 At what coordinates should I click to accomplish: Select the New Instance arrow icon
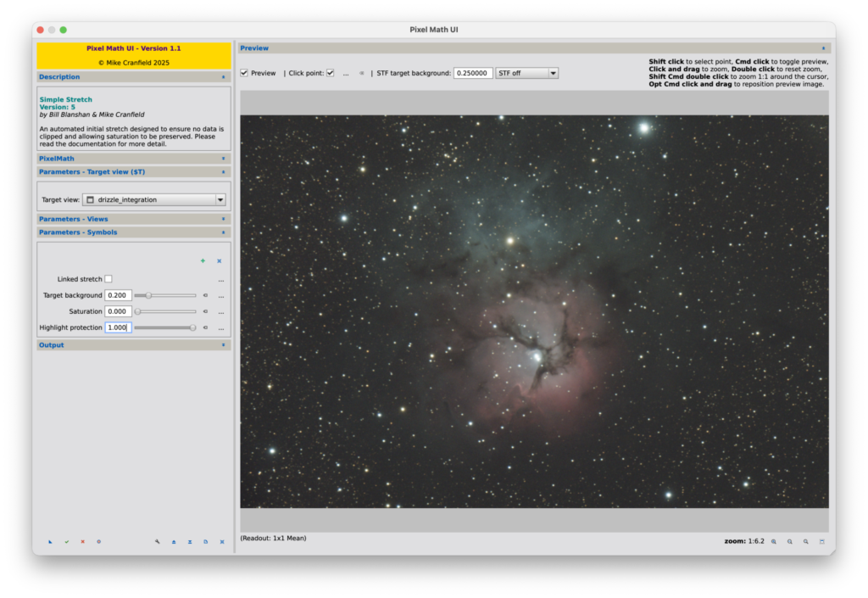(51, 541)
